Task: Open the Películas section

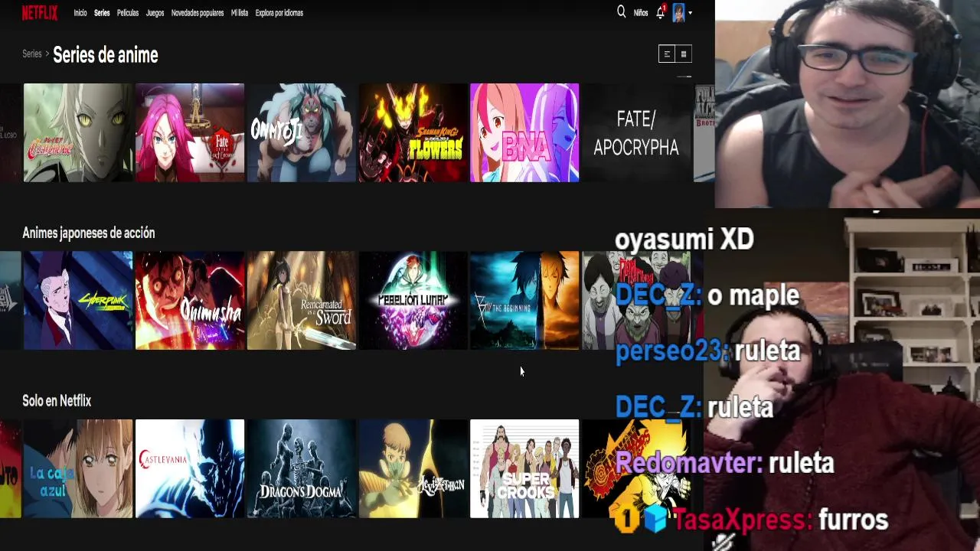Action: click(128, 13)
